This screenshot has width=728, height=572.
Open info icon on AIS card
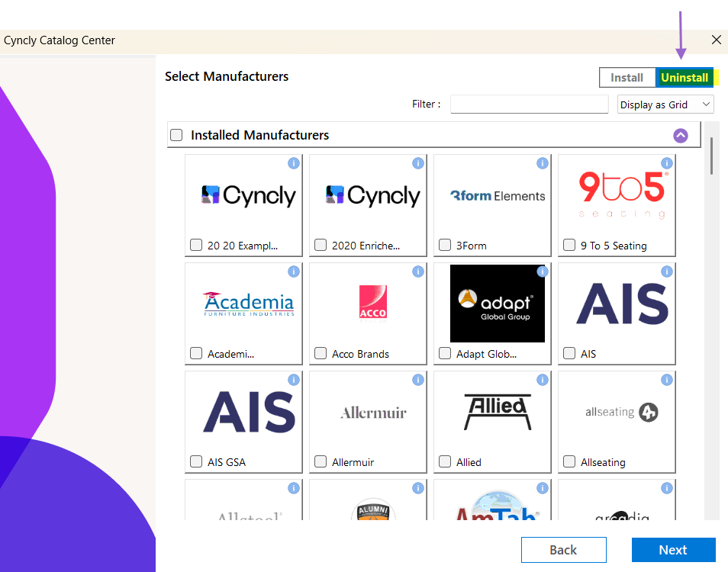667,272
